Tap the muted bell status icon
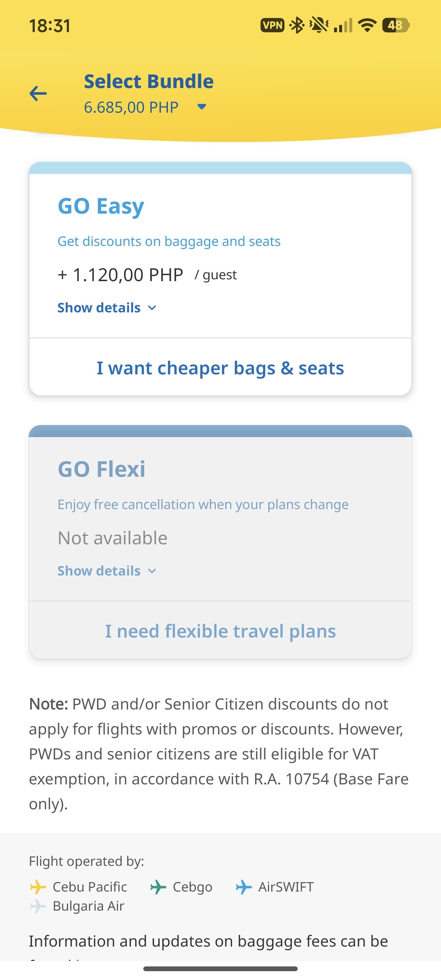The height and width of the screenshot is (980, 441). (x=319, y=25)
